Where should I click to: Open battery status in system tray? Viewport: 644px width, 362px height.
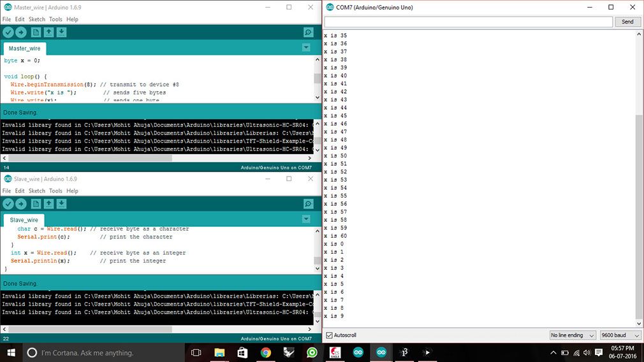coord(565,352)
